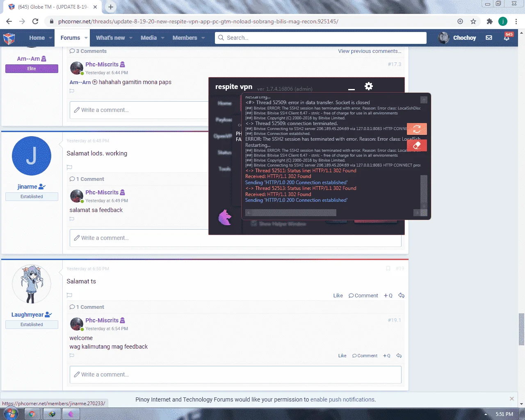
Task: Bookmark this page with the star icon
Action: [x=473, y=21]
